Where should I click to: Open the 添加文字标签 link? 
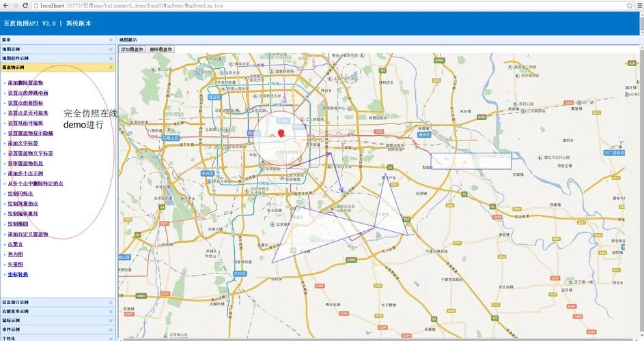(x=23, y=143)
